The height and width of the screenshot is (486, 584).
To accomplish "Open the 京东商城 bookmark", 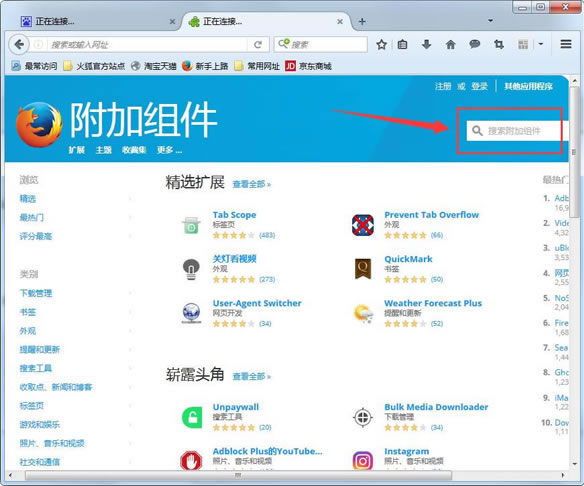I will coord(308,66).
